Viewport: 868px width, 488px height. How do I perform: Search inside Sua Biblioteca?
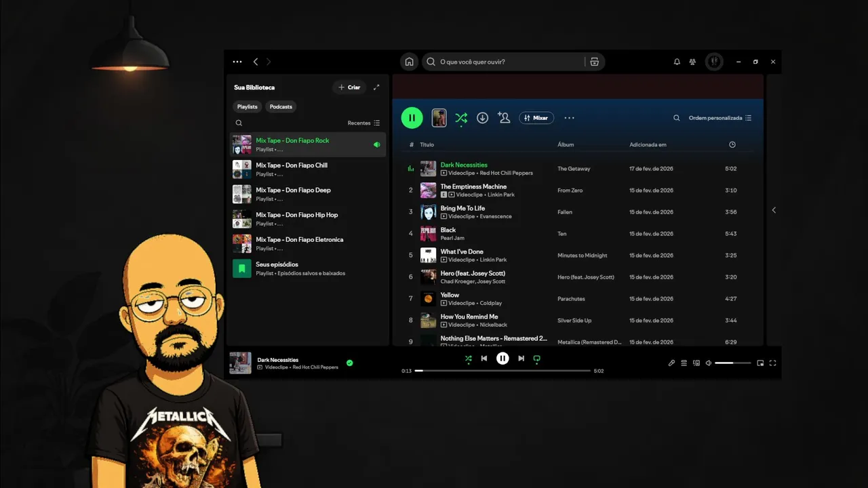coord(239,123)
